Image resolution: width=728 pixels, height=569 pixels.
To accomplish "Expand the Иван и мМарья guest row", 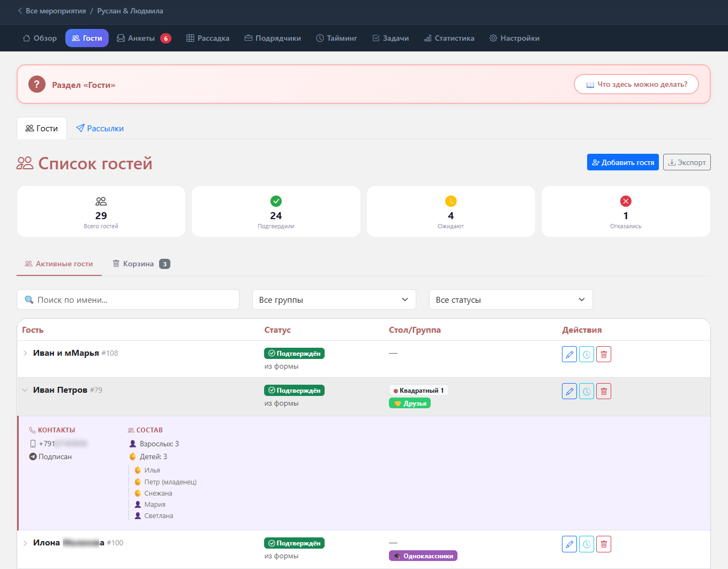I will tap(25, 353).
